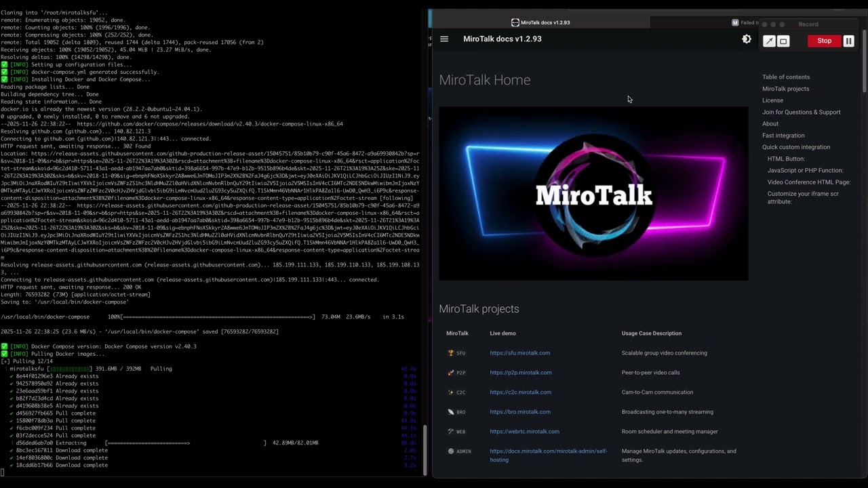The image size is (868, 488).
Task: Open the https://bro.mirotalk.com live demo
Action: [519, 411]
